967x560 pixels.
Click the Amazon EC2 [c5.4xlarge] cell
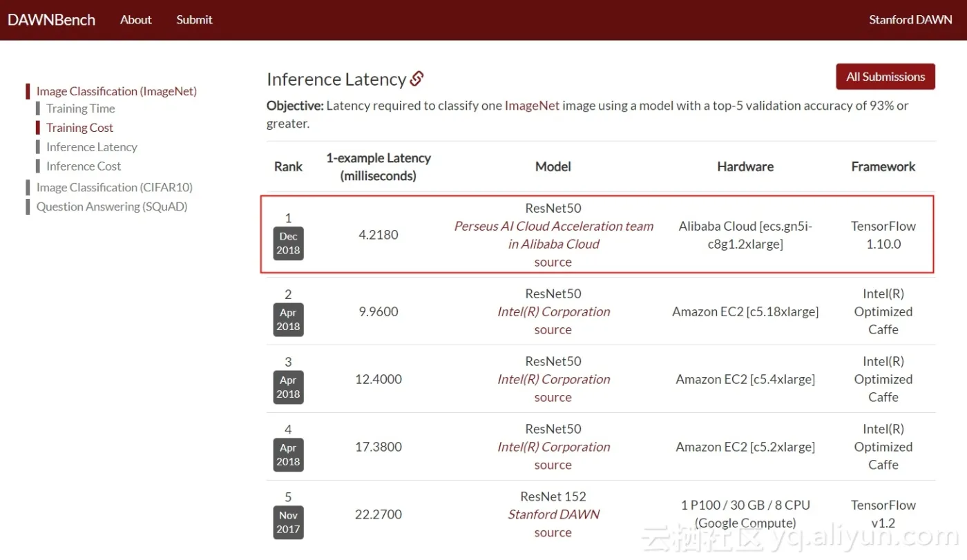[745, 379]
